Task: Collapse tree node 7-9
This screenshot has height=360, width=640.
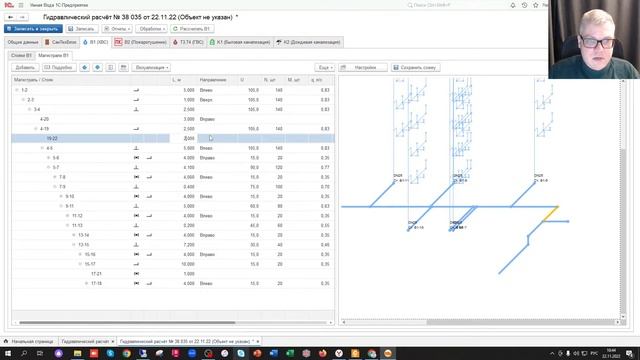Action: pos(55,187)
